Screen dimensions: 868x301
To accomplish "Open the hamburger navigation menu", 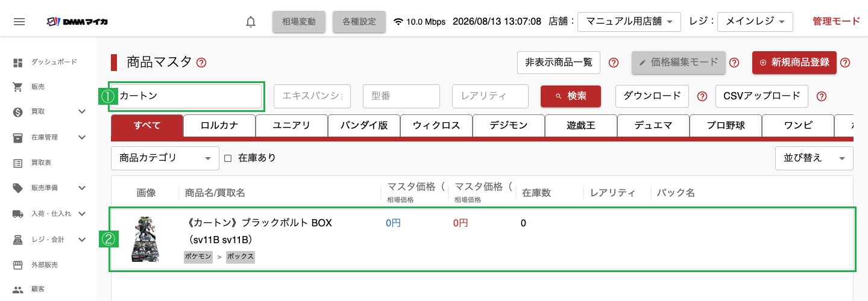I will click(x=19, y=22).
